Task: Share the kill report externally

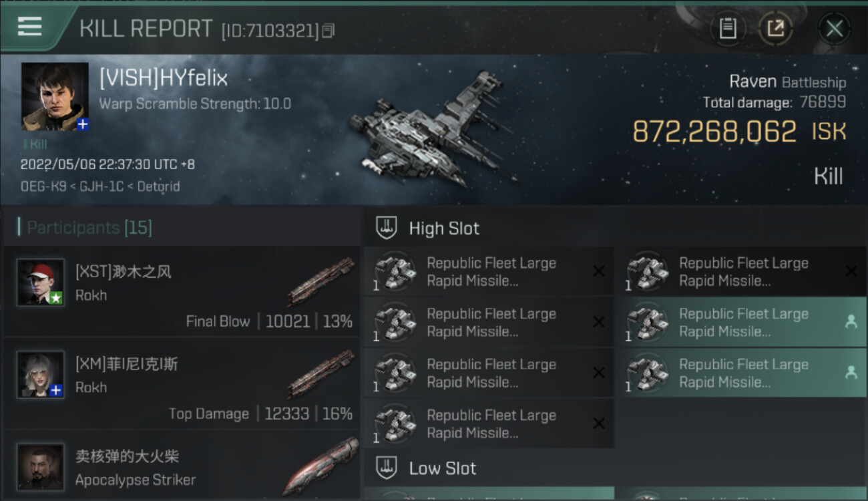Action: click(775, 28)
